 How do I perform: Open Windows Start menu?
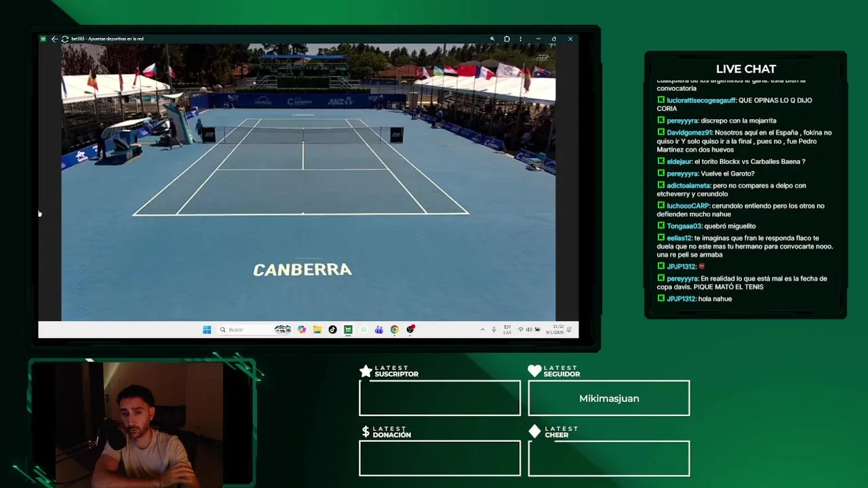tap(207, 329)
